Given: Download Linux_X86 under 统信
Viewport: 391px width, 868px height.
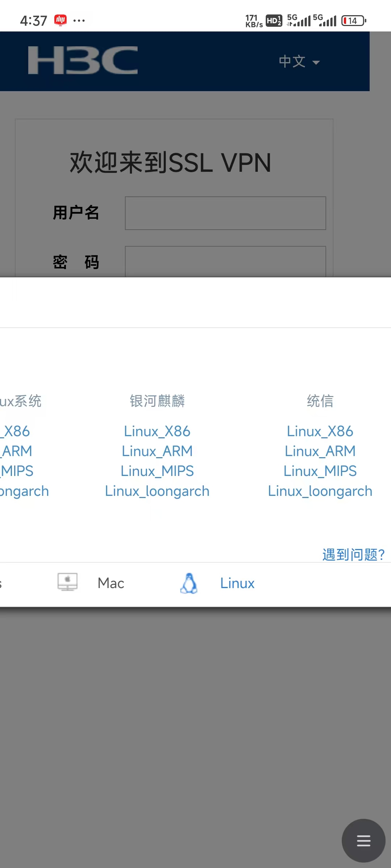Looking at the screenshot, I should point(320,431).
